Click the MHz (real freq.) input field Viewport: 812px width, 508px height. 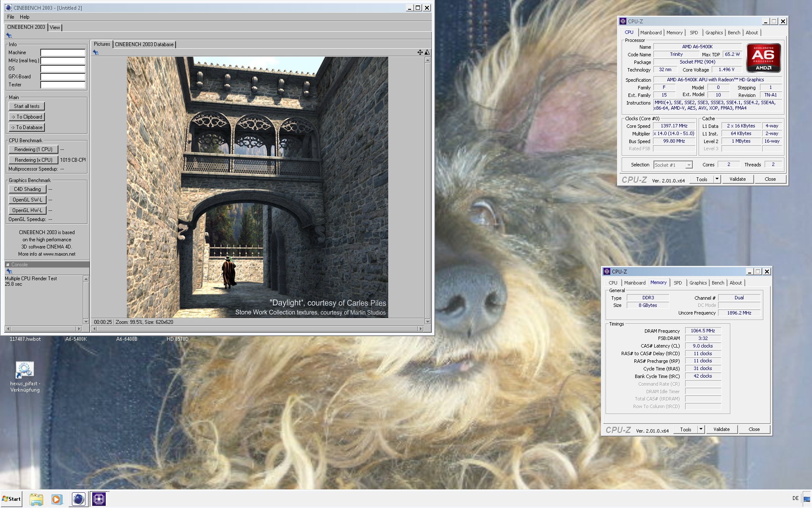(x=63, y=61)
